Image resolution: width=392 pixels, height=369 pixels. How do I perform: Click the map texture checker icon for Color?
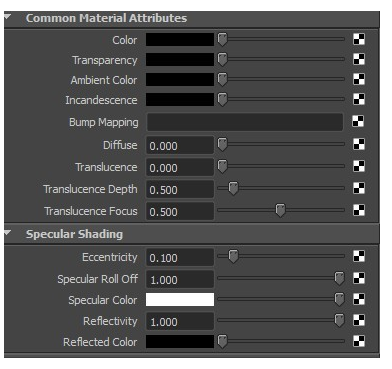click(x=359, y=39)
